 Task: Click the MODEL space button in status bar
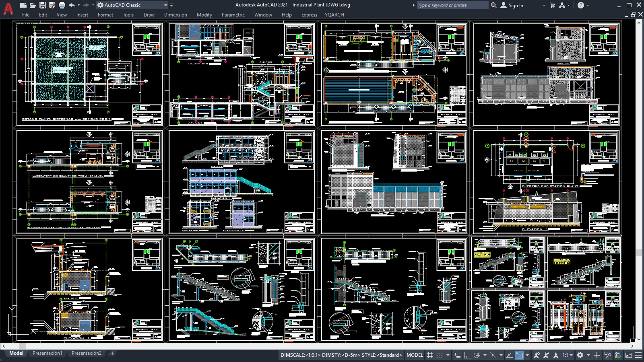415,355
